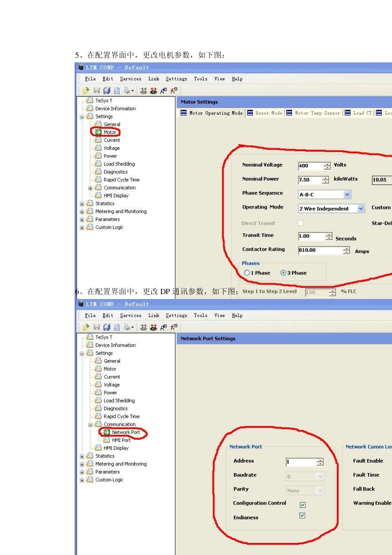
Task: Click the Network Port Address input field
Action: tap(301, 462)
